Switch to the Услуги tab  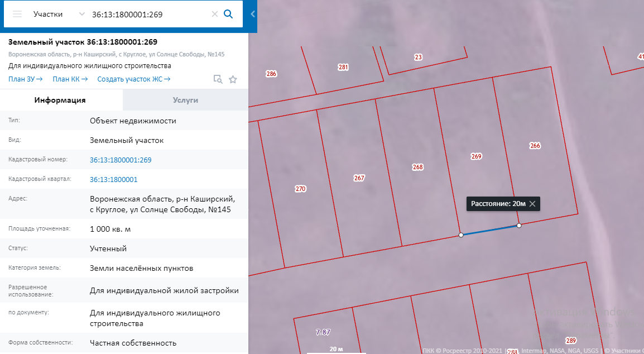point(185,100)
